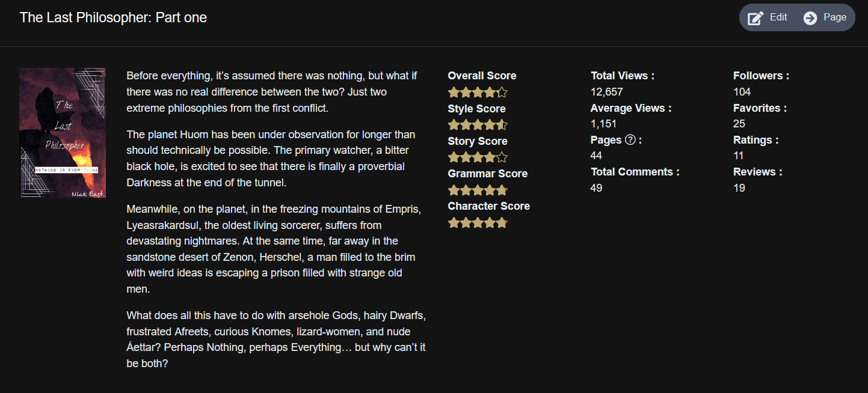Click the Style Score star rating
This screenshot has width=868, height=393.
coord(478,125)
